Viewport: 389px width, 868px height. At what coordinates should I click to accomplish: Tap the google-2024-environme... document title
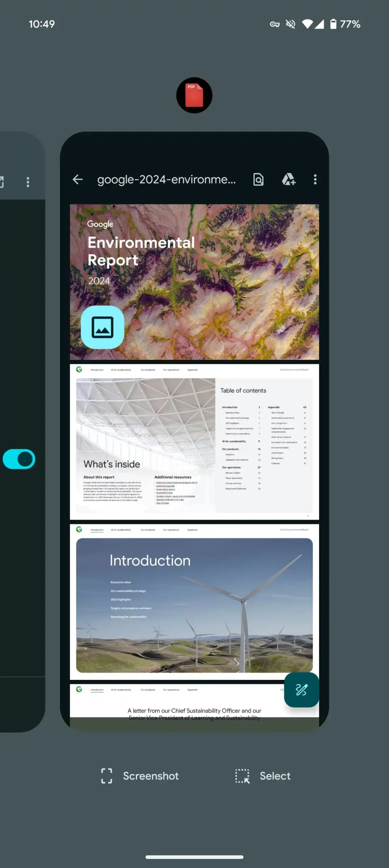(x=166, y=179)
